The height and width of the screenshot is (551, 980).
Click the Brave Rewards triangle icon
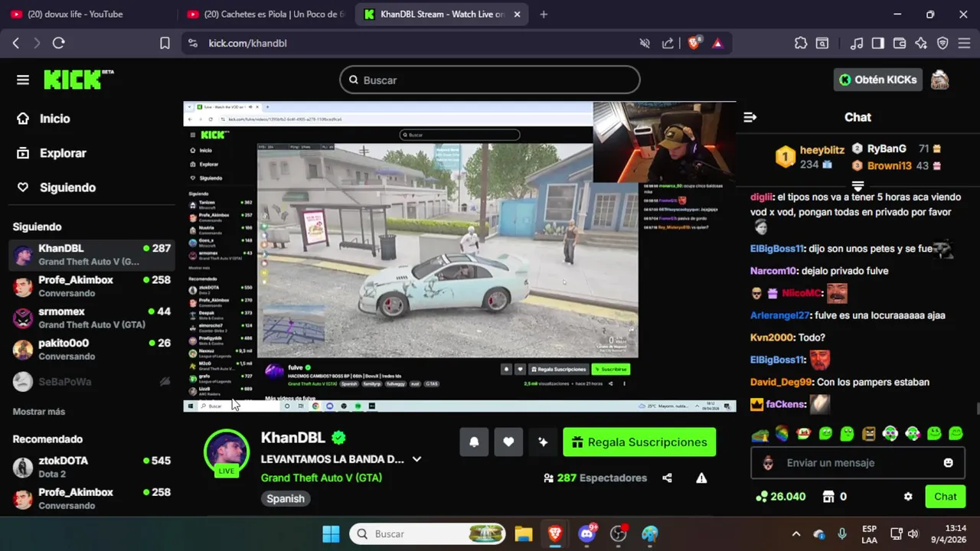point(717,44)
